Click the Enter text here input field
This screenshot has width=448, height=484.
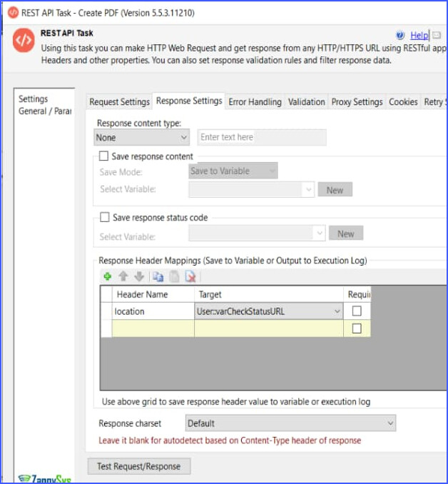[262, 137]
